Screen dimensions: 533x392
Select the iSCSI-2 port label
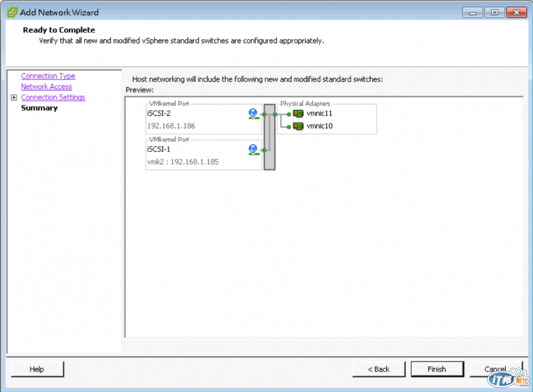(x=159, y=113)
